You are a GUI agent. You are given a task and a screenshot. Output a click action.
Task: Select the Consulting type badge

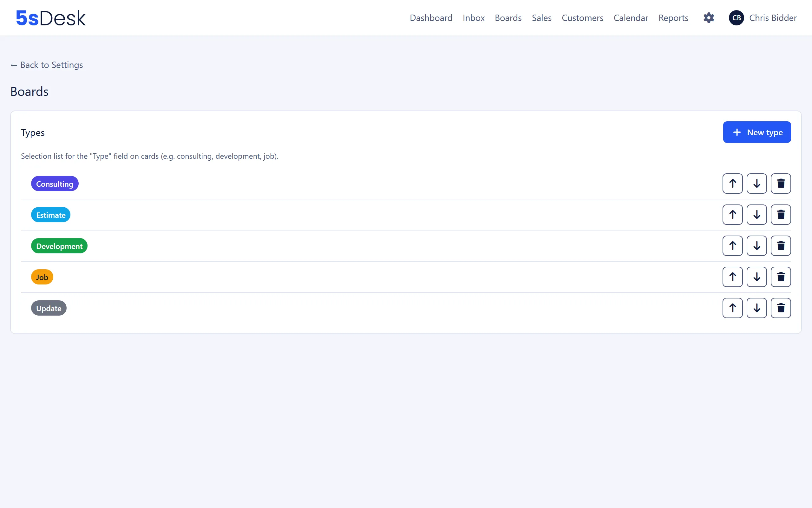(x=55, y=184)
